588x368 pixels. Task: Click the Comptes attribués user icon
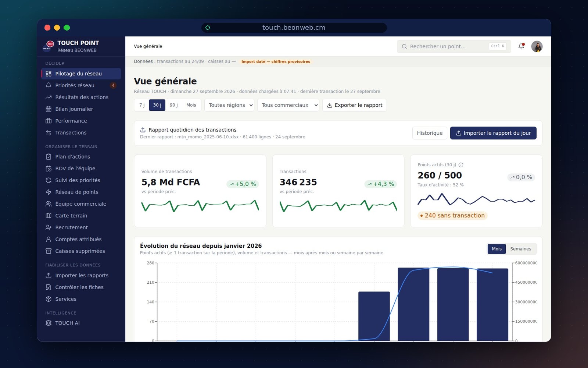49,239
